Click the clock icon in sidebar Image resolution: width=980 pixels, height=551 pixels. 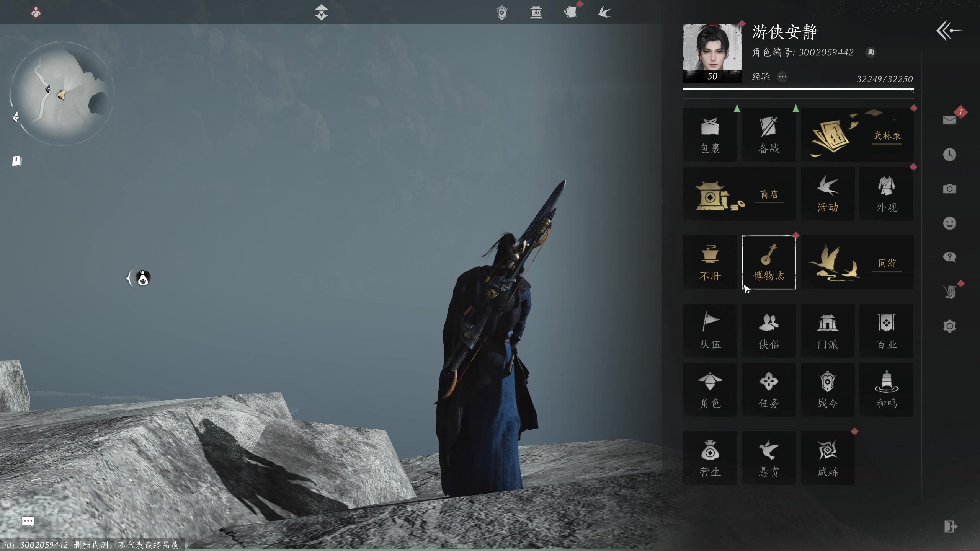tap(949, 155)
